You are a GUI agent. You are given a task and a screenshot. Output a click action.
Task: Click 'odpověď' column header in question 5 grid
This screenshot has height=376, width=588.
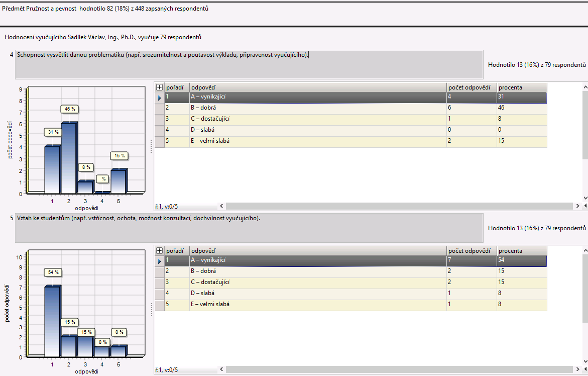(317, 251)
